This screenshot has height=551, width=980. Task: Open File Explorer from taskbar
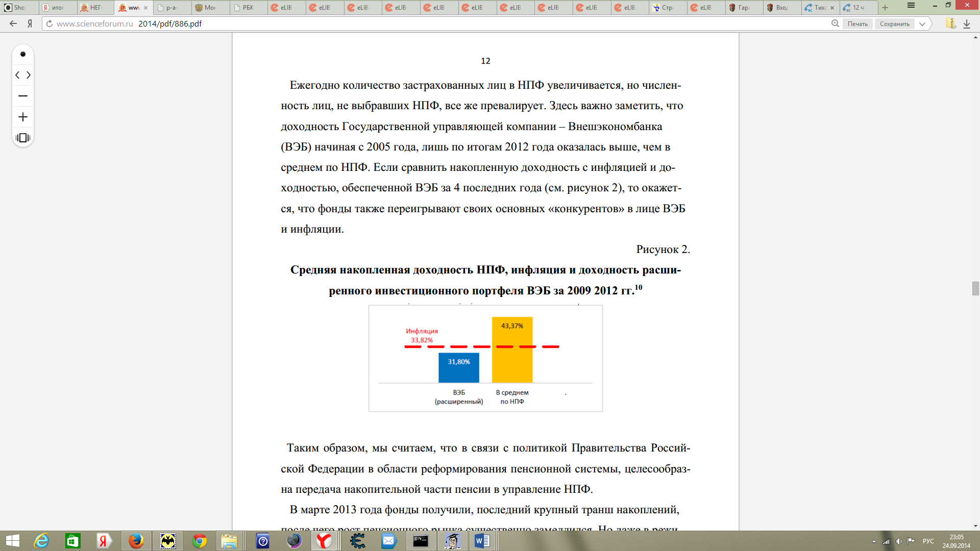[x=229, y=541]
